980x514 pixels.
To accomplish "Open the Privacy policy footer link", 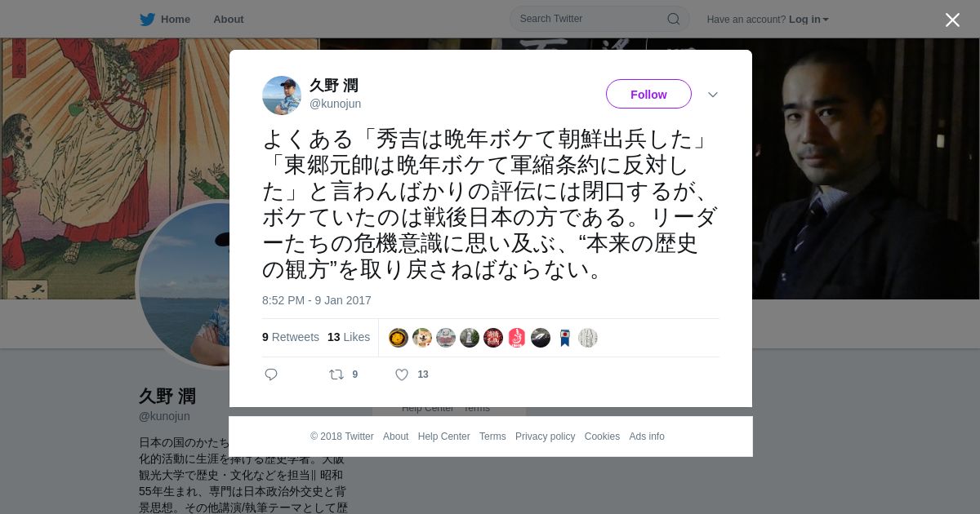I will tap(545, 436).
